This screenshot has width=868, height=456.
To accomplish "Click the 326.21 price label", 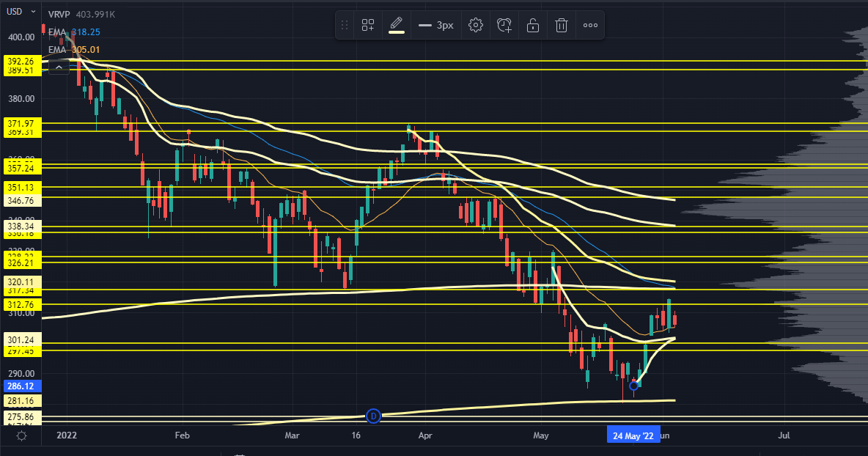I will [x=21, y=263].
